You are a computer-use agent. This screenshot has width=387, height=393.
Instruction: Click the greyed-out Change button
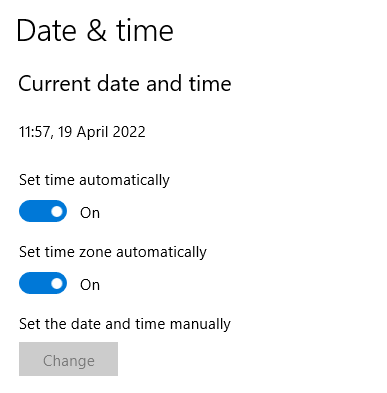[68, 359]
